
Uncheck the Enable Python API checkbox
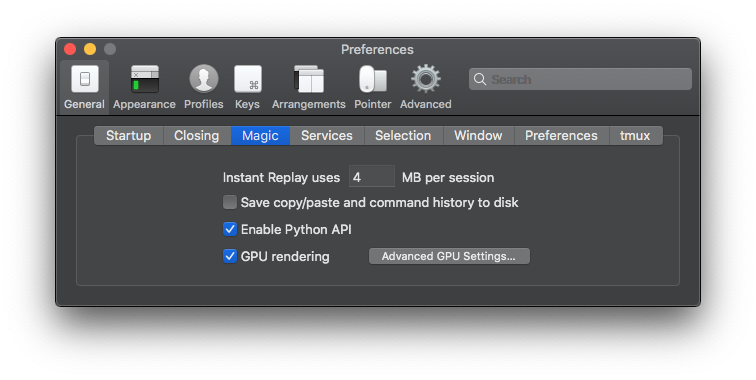(x=230, y=229)
